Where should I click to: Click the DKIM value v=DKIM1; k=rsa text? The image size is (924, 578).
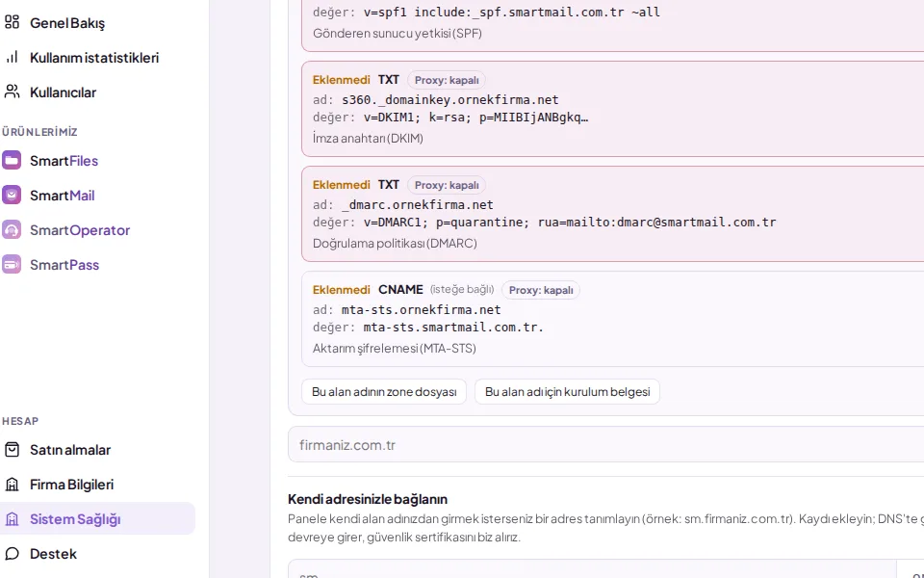[x=475, y=117]
